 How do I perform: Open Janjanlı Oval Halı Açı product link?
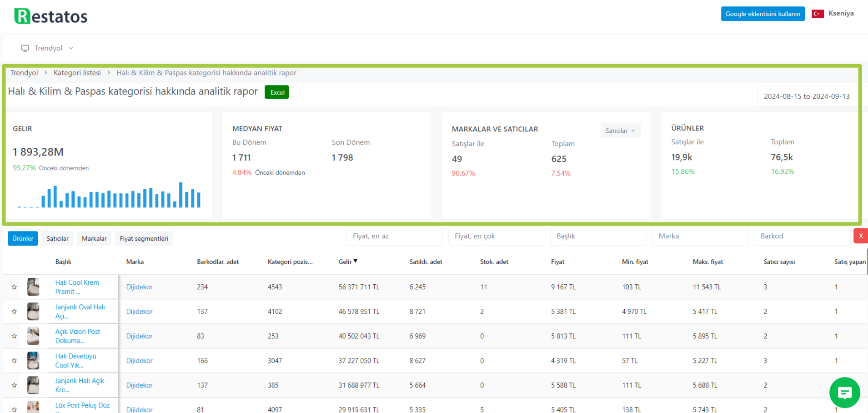pos(80,312)
